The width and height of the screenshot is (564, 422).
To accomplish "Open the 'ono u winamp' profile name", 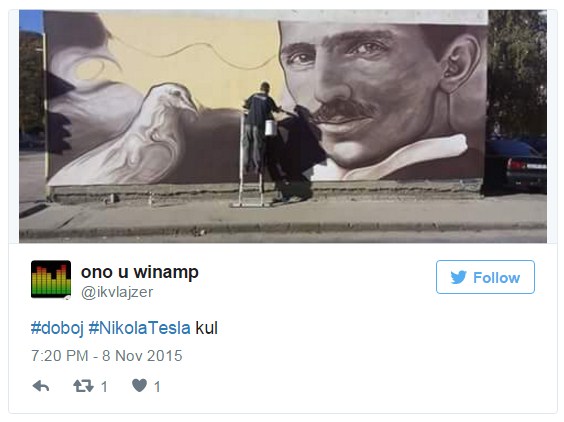I will tap(140, 272).
